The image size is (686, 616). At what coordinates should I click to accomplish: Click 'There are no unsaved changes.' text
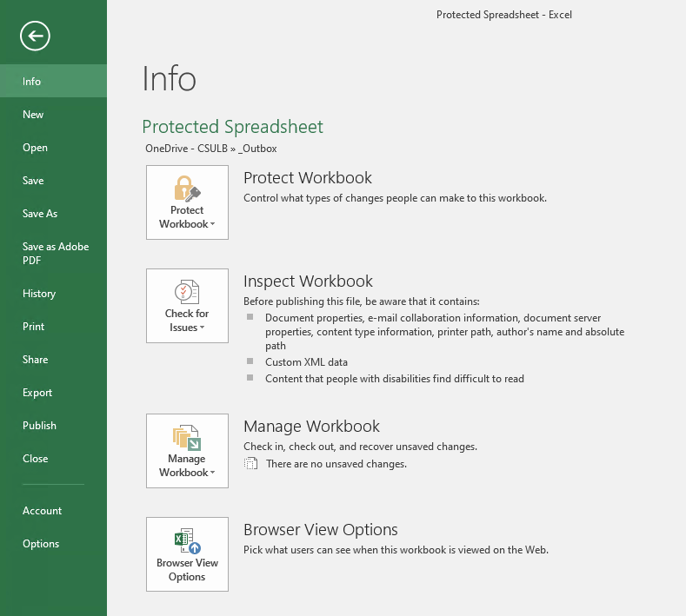point(336,464)
